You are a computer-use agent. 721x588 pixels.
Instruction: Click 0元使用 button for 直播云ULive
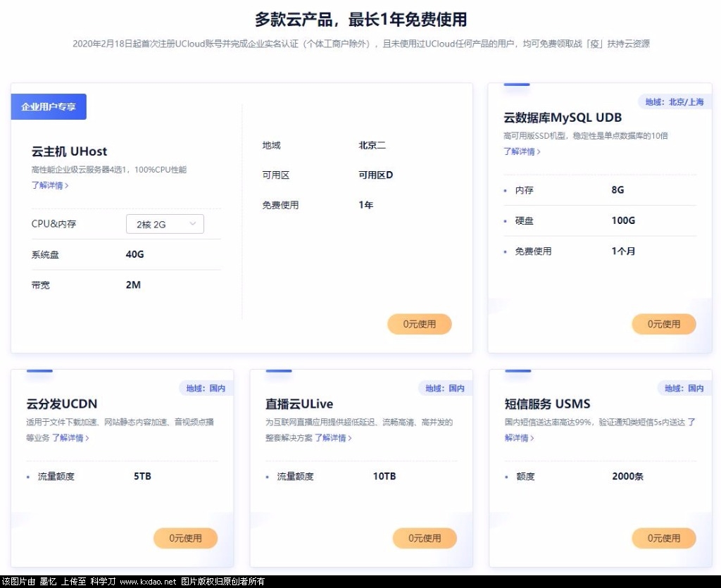coord(425,538)
